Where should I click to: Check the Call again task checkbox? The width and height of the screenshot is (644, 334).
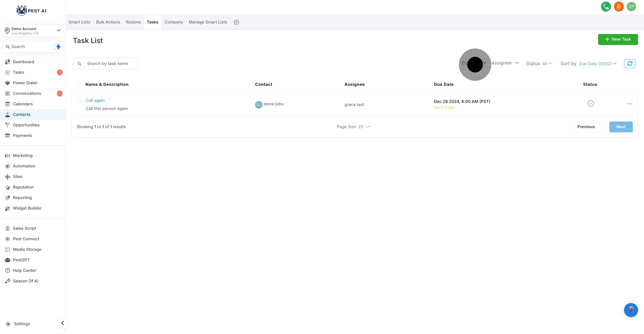point(79,101)
